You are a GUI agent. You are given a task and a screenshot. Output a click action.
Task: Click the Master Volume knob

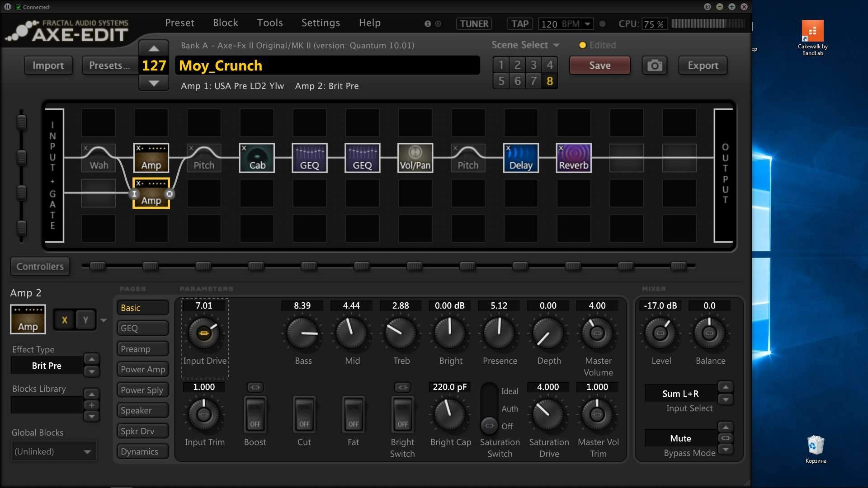tap(597, 333)
